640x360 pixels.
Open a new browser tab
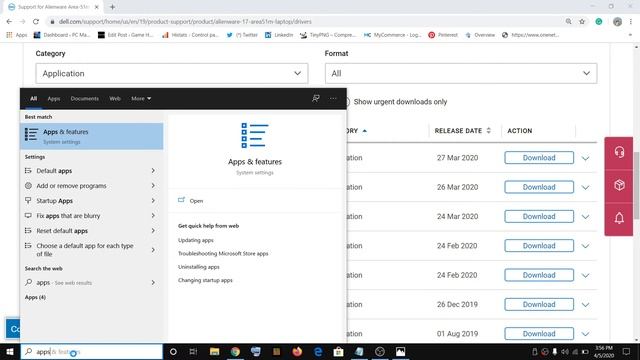pos(112,7)
